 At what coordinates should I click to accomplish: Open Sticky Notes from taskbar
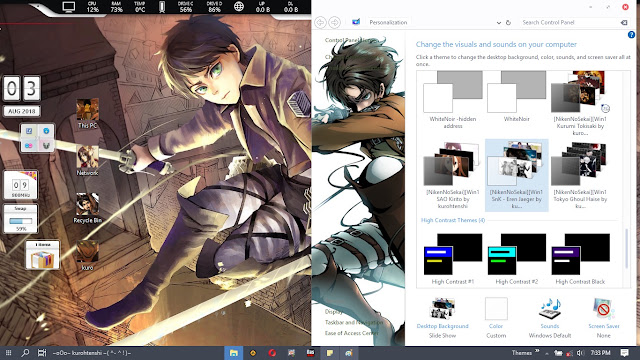pyautogui.click(x=330, y=353)
